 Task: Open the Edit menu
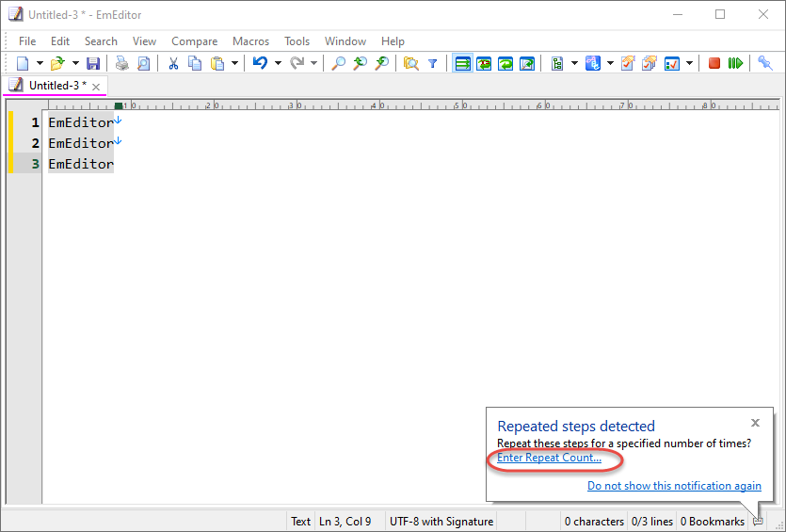[60, 41]
